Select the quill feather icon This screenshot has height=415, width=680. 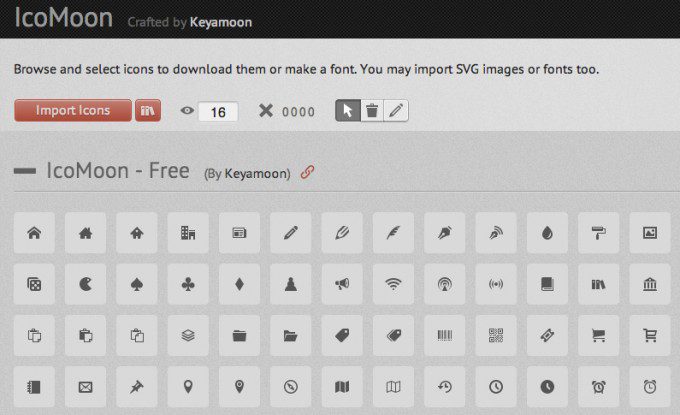pyautogui.click(x=393, y=233)
